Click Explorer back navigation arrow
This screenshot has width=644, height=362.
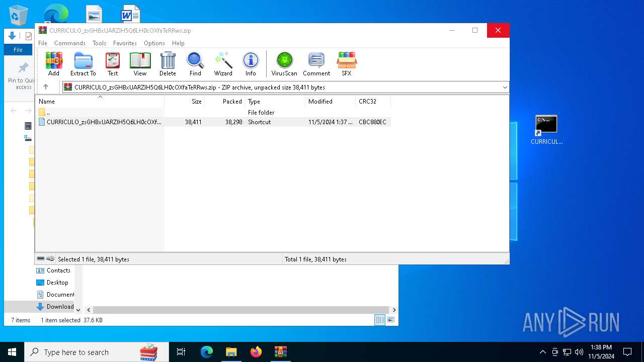pos(14,111)
